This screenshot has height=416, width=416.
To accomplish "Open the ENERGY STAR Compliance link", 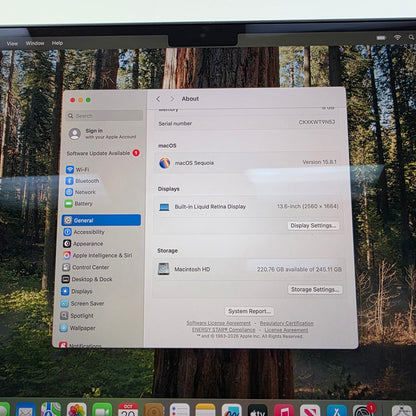I will click(224, 330).
